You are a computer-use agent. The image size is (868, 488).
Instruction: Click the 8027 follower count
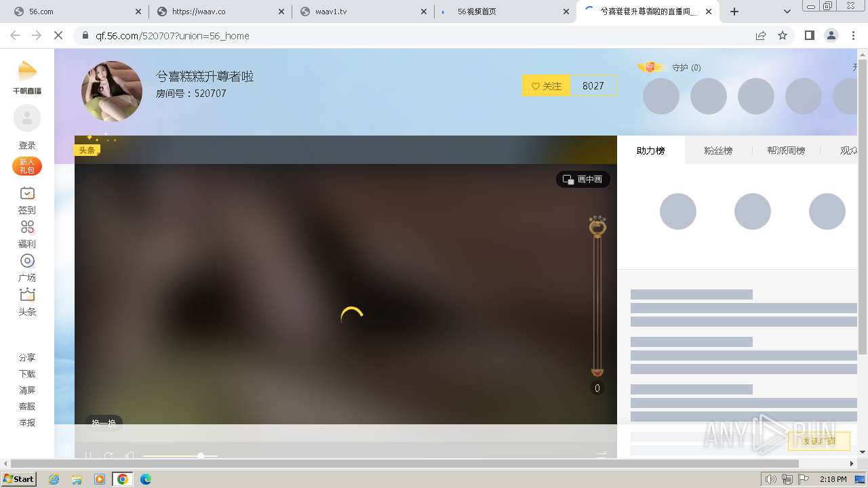coord(593,86)
